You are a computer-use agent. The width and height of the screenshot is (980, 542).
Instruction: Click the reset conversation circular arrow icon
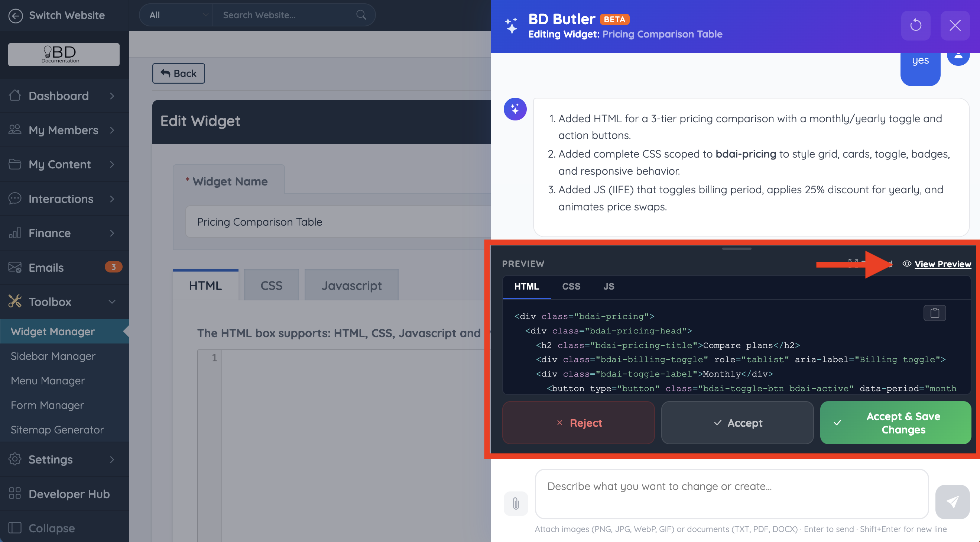point(915,26)
